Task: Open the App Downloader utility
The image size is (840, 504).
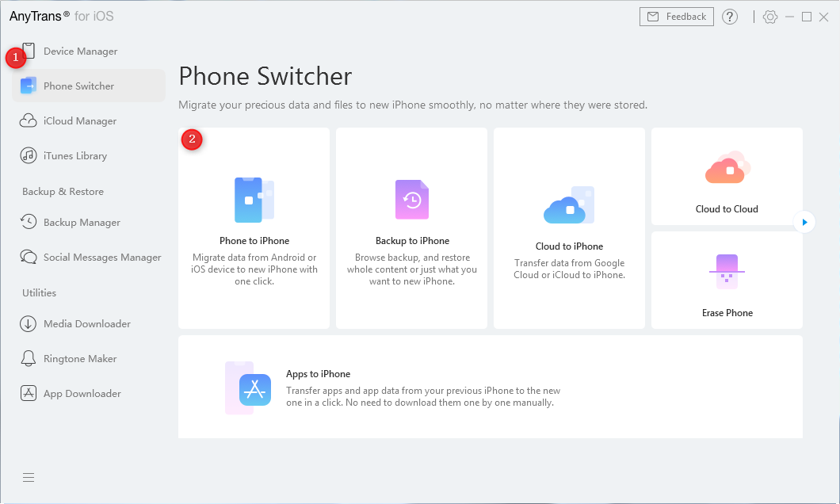Action: point(80,393)
